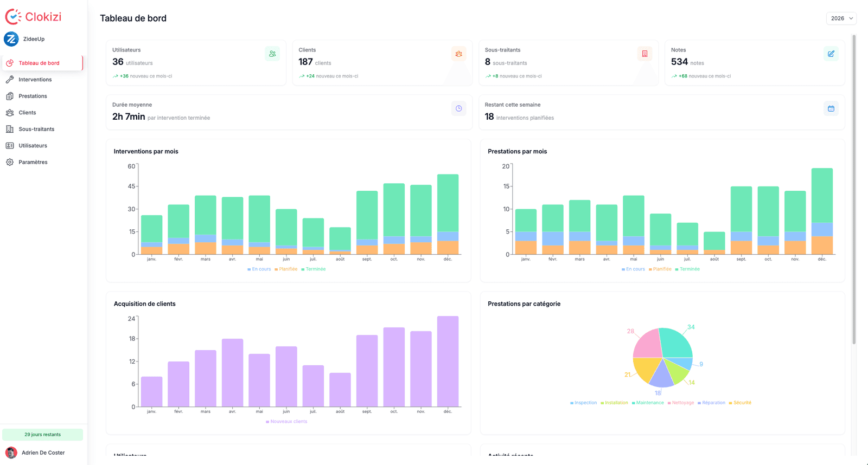Screen dimensions: 868x465
Task: Click the 29 jours restants badge
Action: [42, 435]
